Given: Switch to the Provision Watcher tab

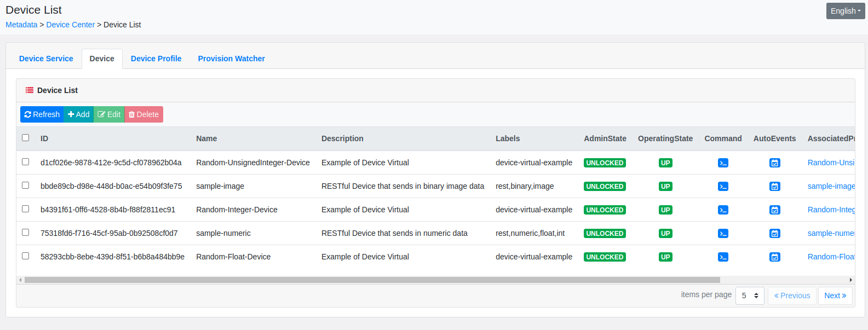Looking at the screenshot, I should coord(231,59).
